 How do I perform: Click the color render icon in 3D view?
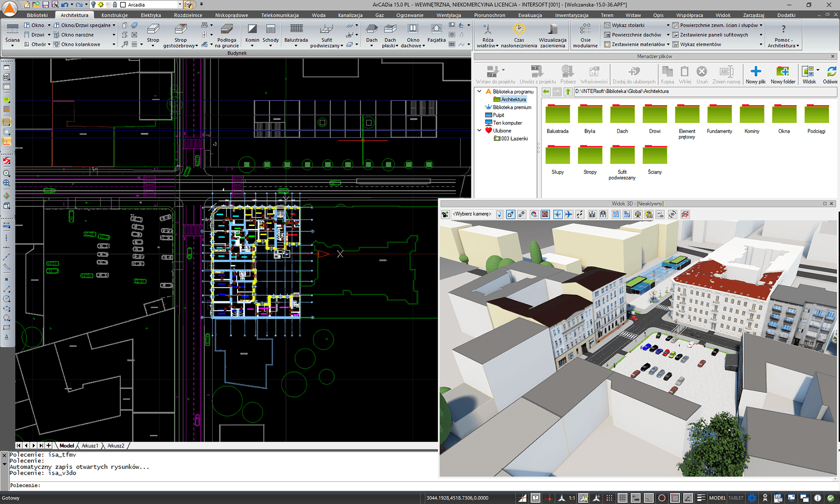[x=534, y=215]
